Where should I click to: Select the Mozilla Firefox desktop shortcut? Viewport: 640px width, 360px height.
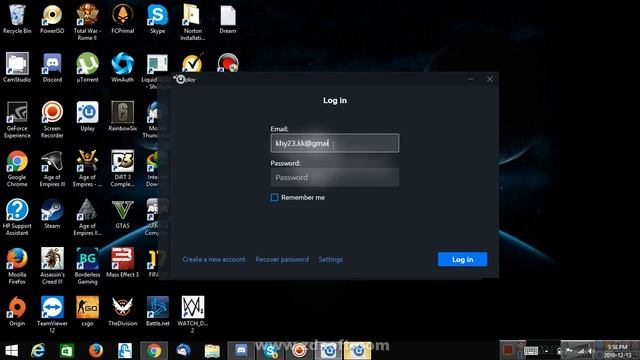(x=17, y=266)
